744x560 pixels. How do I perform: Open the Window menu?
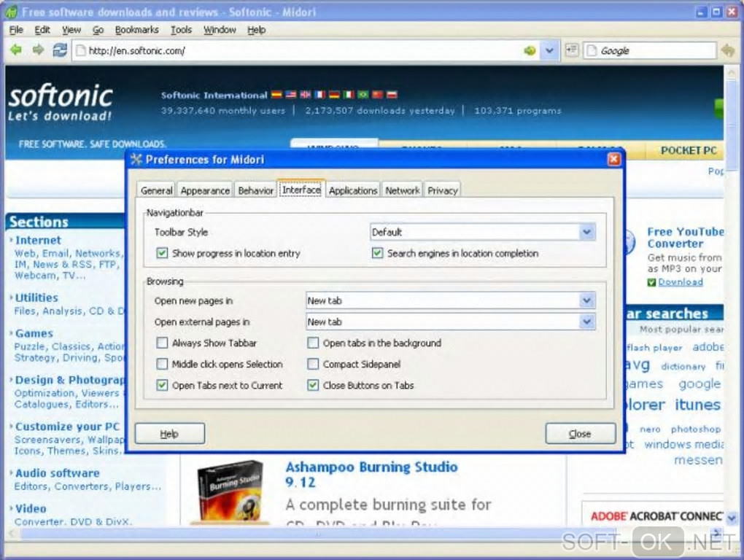(220, 30)
